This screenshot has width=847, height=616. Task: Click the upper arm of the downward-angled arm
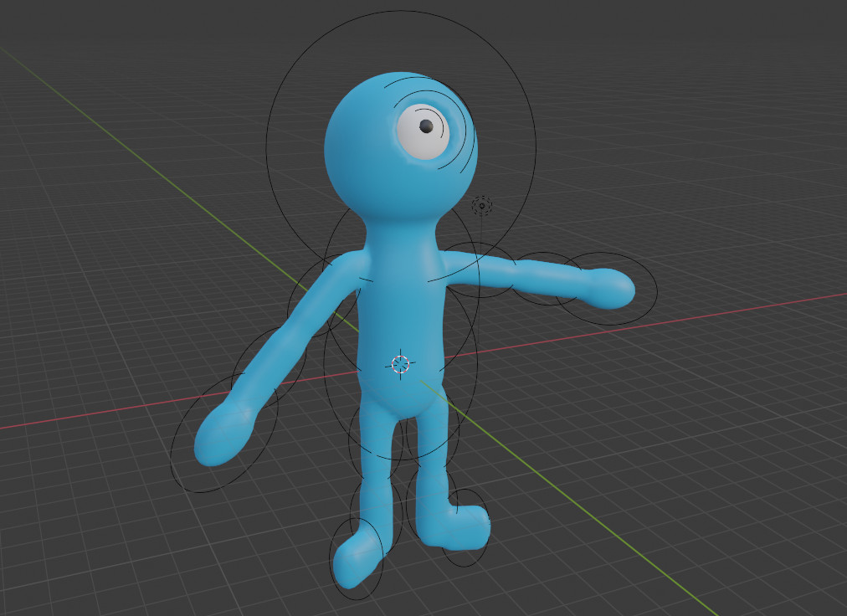coord(330,296)
